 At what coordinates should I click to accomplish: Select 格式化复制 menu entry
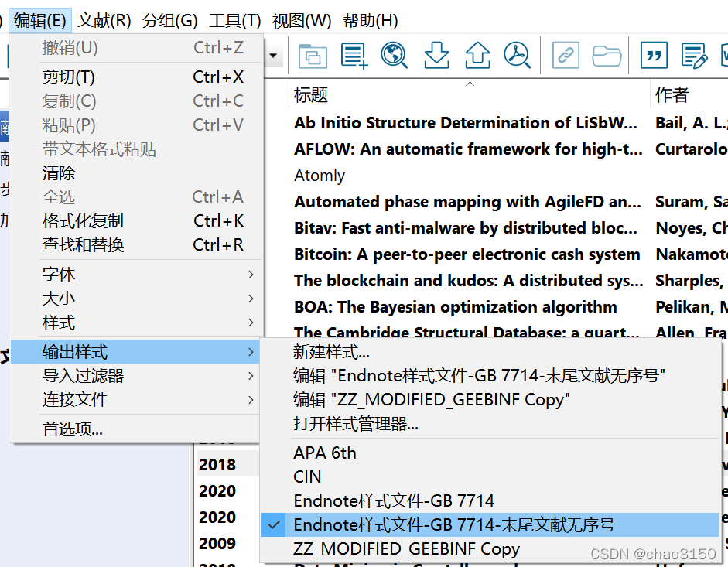pos(136,221)
